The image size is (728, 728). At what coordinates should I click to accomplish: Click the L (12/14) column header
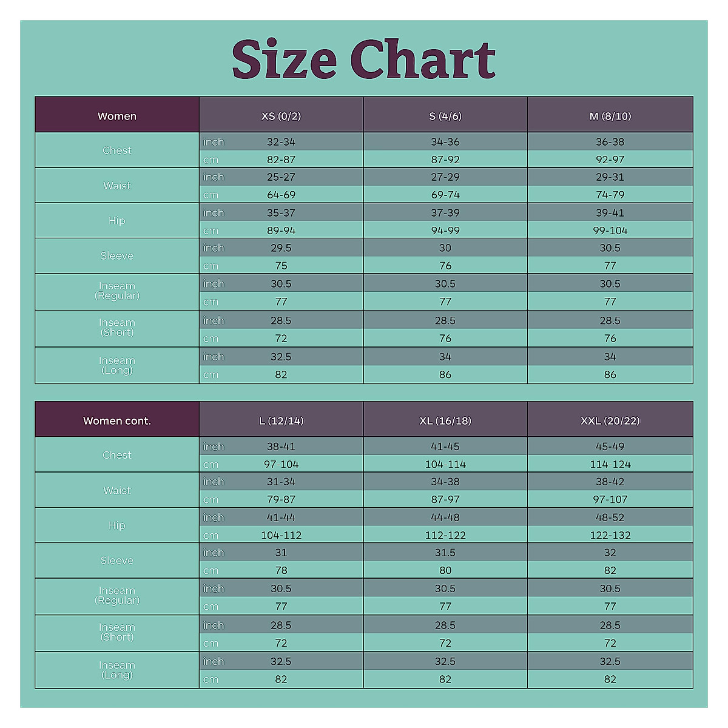point(281,420)
